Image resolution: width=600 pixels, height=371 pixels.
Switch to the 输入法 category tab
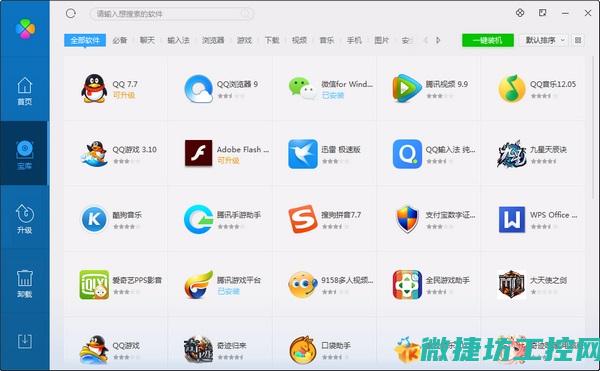coord(179,40)
